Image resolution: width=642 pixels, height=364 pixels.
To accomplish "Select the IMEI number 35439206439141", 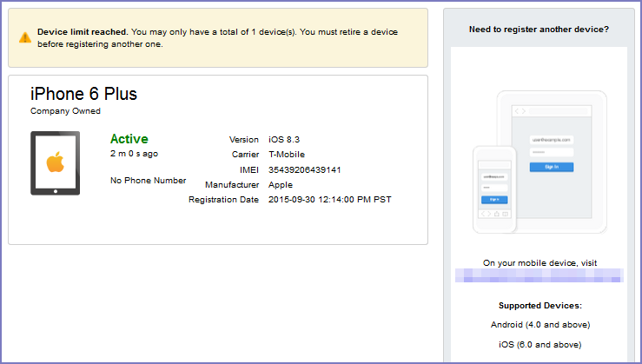I will (x=305, y=170).
